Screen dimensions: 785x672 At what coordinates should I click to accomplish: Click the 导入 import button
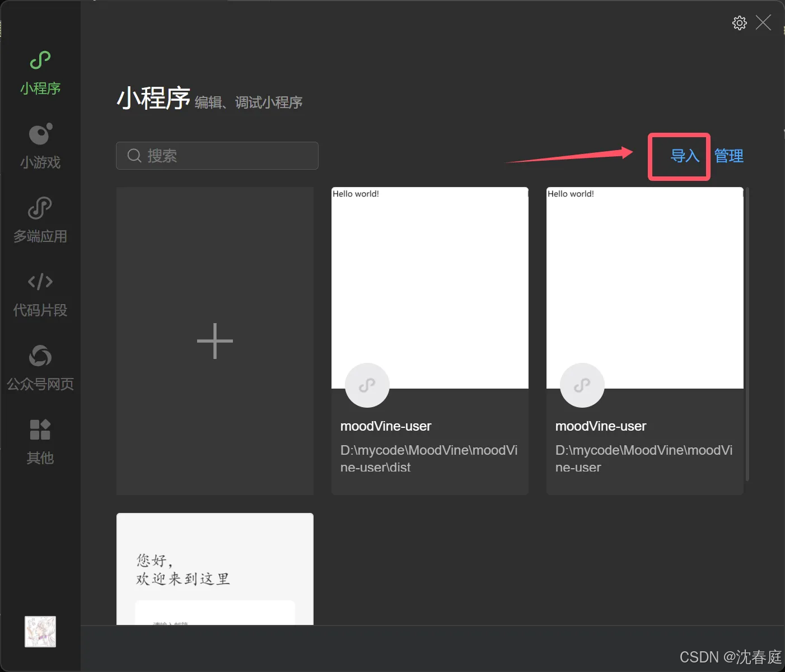679,157
